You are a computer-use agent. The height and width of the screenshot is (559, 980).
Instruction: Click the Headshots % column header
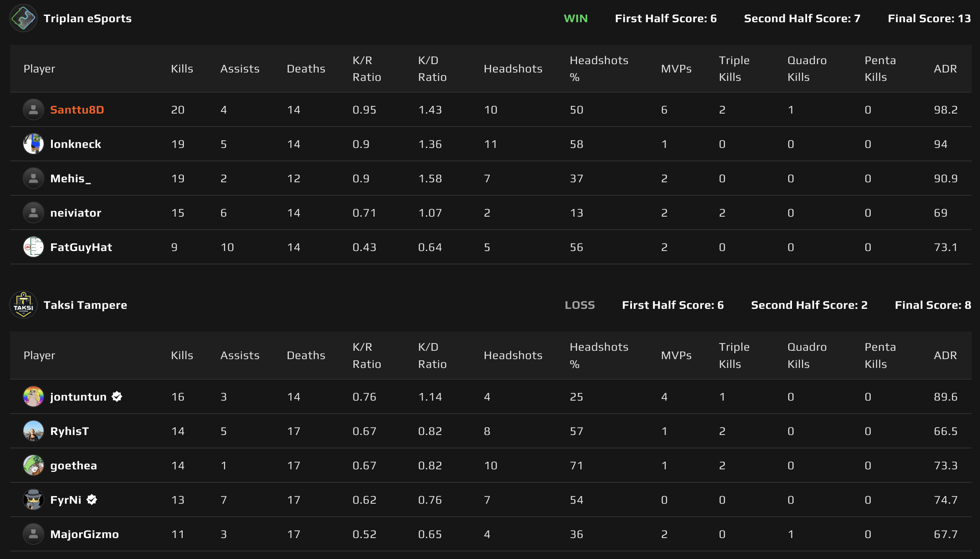[x=599, y=68]
